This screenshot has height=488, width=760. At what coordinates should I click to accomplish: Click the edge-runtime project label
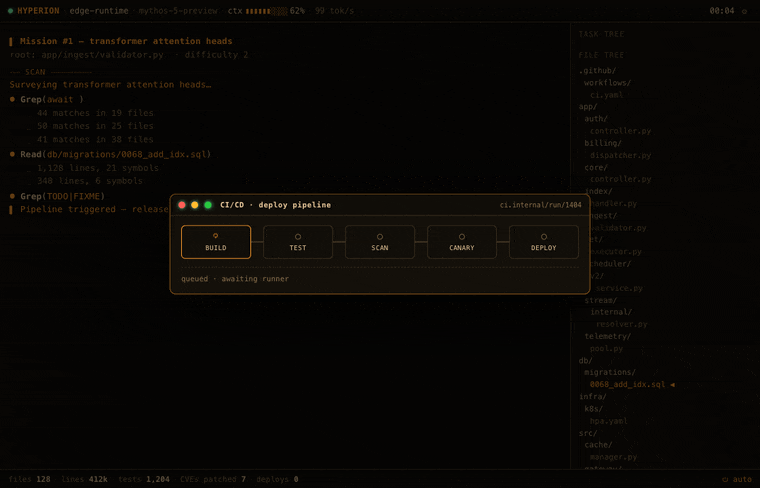coord(99,11)
